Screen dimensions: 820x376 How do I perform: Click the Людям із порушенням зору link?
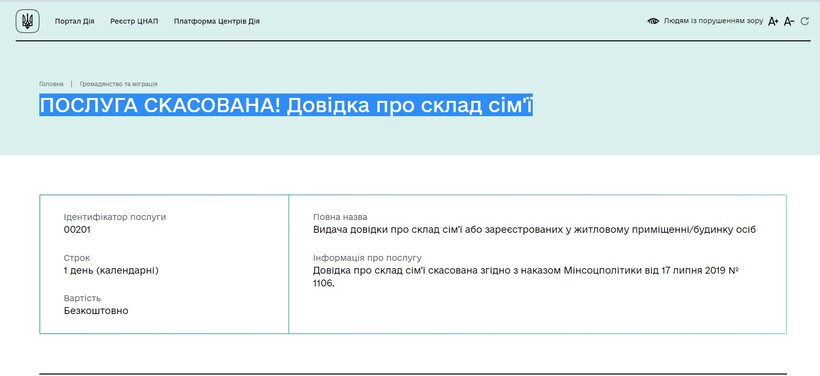(x=713, y=21)
